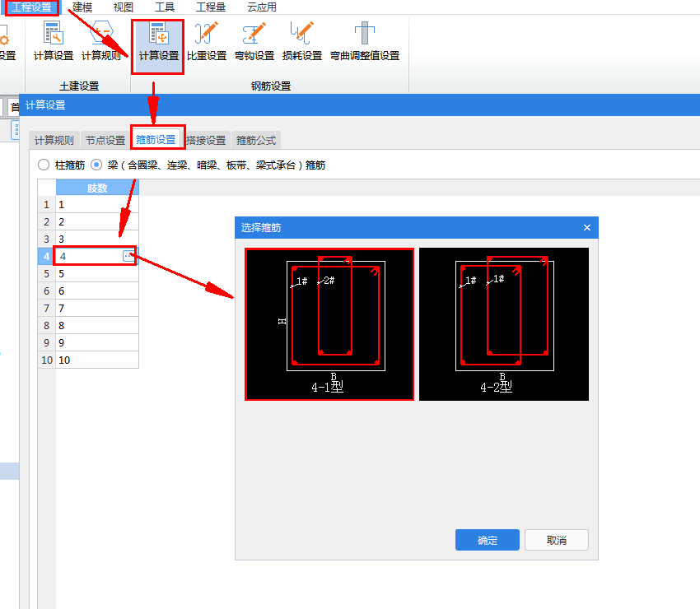Switch to the 搭接设置 tab
The height and width of the screenshot is (609, 700).
pos(206,140)
